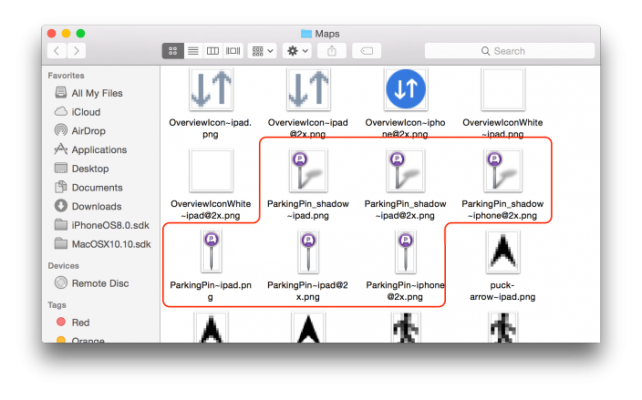Viewport: 642px width, 400px height.
Task: Open the Downloads folder in sidebar
Action: [x=96, y=206]
